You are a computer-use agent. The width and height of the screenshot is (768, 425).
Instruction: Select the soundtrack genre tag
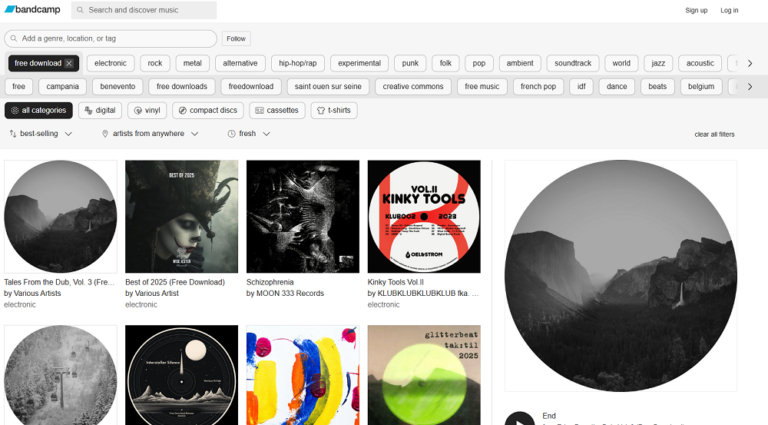573,63
